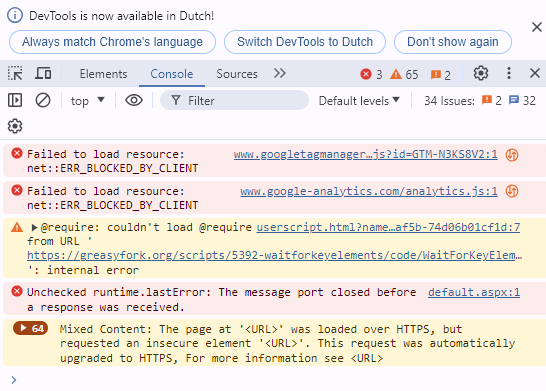The height and width of the screenshot is (391, 546).
Task: Switch to the Console tab
Action: [x=172, y=74]
